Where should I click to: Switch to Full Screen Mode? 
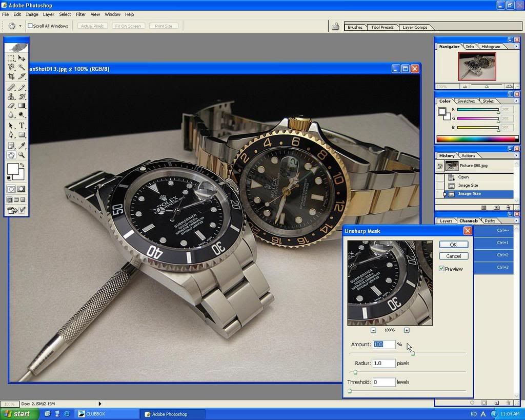pyautogui.click(x=23, y=200)
